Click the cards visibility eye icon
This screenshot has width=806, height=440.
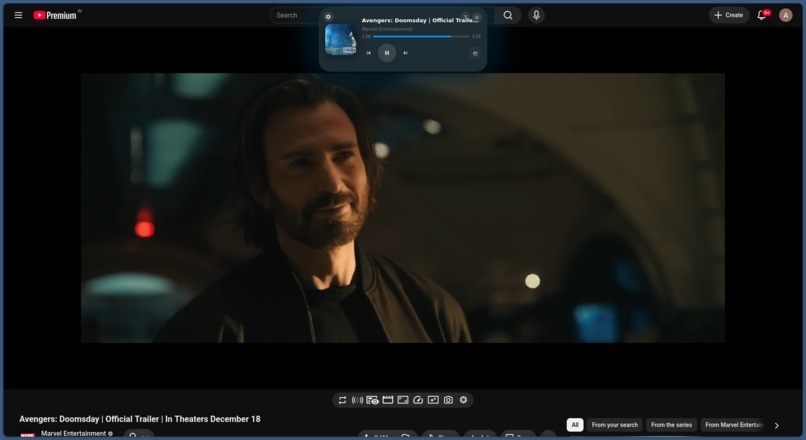373,400
